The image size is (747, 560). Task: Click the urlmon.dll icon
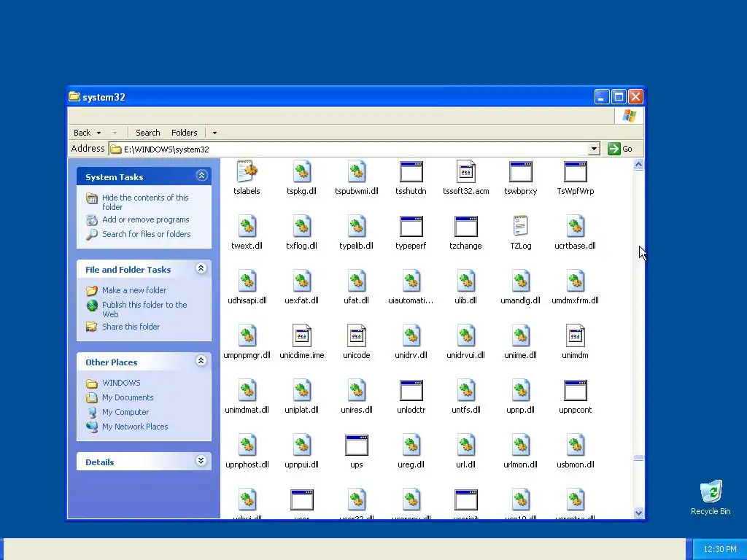coord(521,446)
